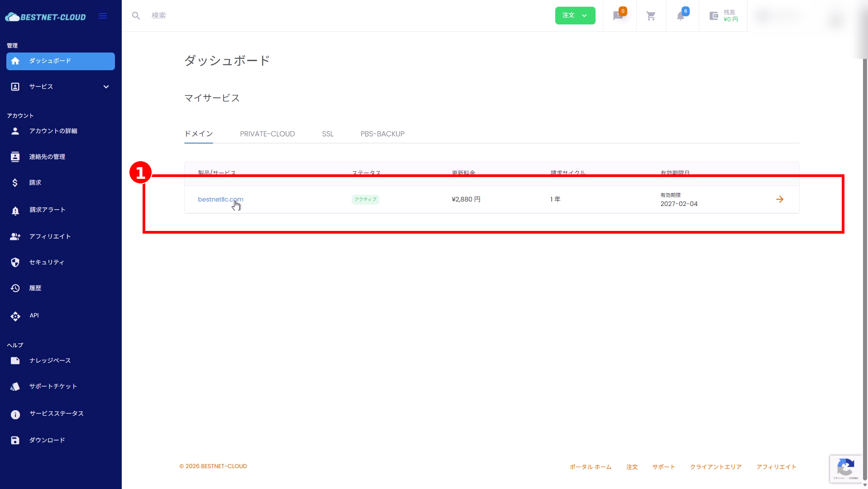Click the BESTNET-CLOUD logo
This screenshot has width=868, height=489.
pos(46,17)
